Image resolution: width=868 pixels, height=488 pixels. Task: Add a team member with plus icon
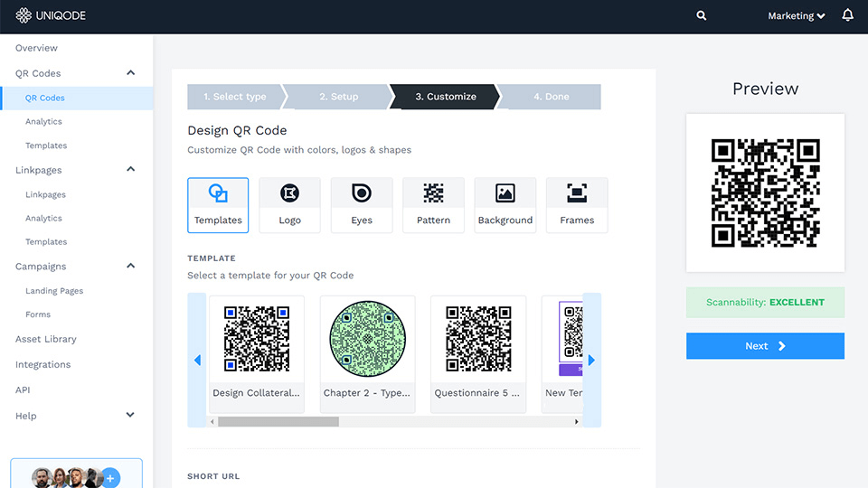(110, 478)
